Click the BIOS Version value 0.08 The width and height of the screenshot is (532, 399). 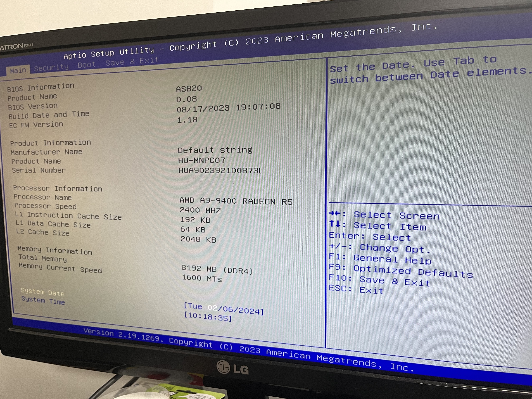(186, 99)
